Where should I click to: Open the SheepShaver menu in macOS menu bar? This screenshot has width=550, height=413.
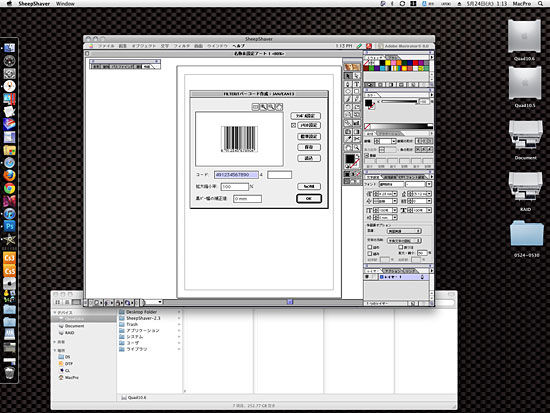tap(34, 4)
